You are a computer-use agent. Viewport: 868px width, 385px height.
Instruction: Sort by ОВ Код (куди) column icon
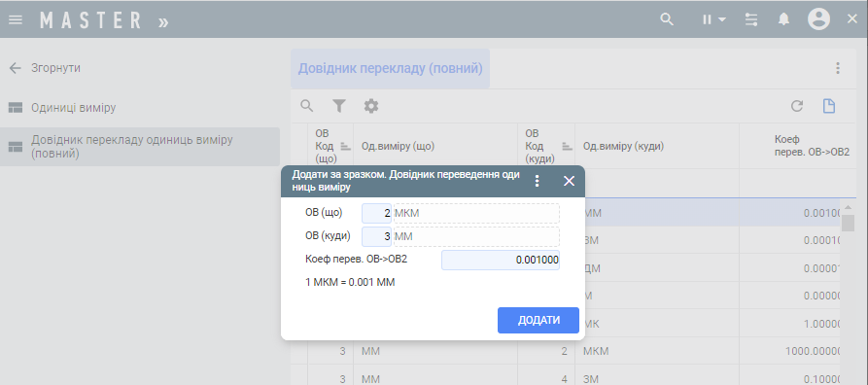pyautogui.click(x=567, y=147)
